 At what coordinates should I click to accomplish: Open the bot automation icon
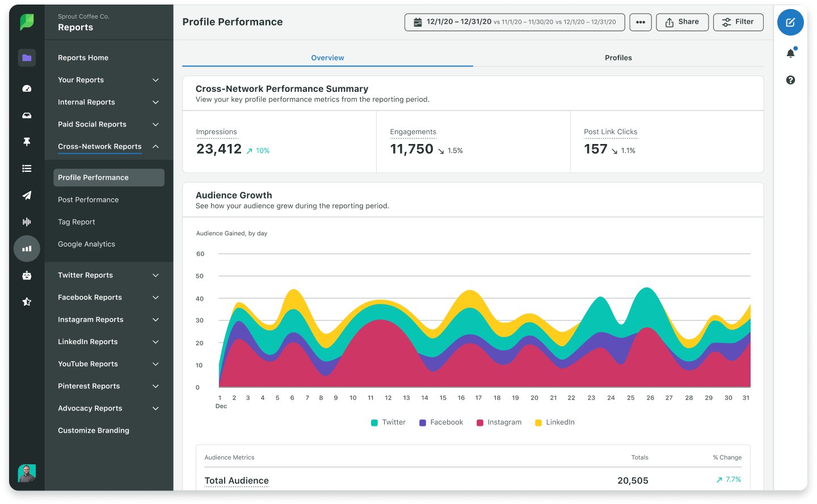click(x=27, y=275)
